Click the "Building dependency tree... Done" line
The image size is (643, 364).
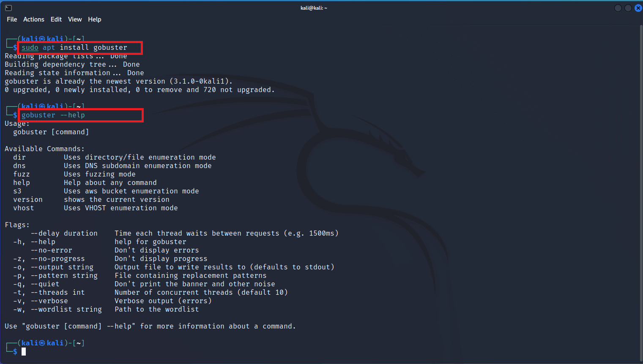point(72,65)
